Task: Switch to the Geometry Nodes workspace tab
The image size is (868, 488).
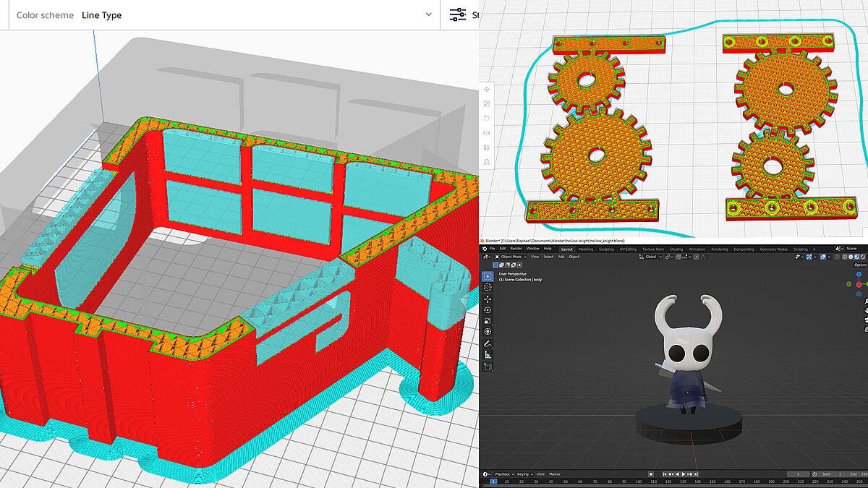Action: tap(774, 249)
